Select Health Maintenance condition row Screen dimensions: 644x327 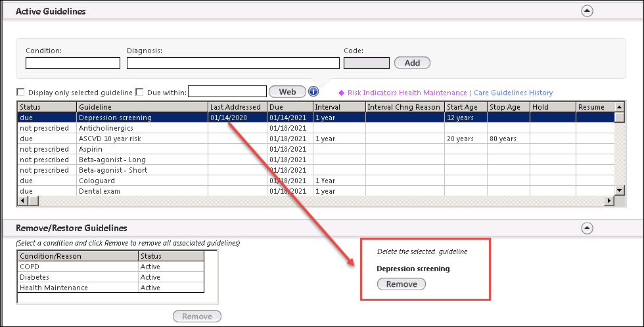tap(111, 288)
